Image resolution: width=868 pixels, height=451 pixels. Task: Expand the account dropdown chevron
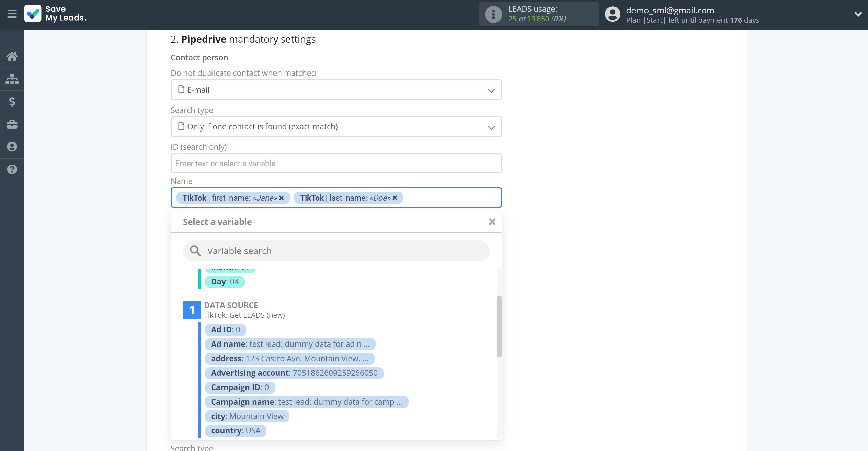(858, 14)
